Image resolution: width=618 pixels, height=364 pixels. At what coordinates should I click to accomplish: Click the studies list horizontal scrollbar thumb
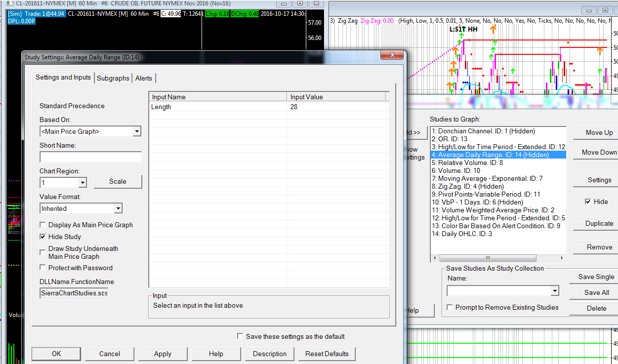[x=488, y=258]
